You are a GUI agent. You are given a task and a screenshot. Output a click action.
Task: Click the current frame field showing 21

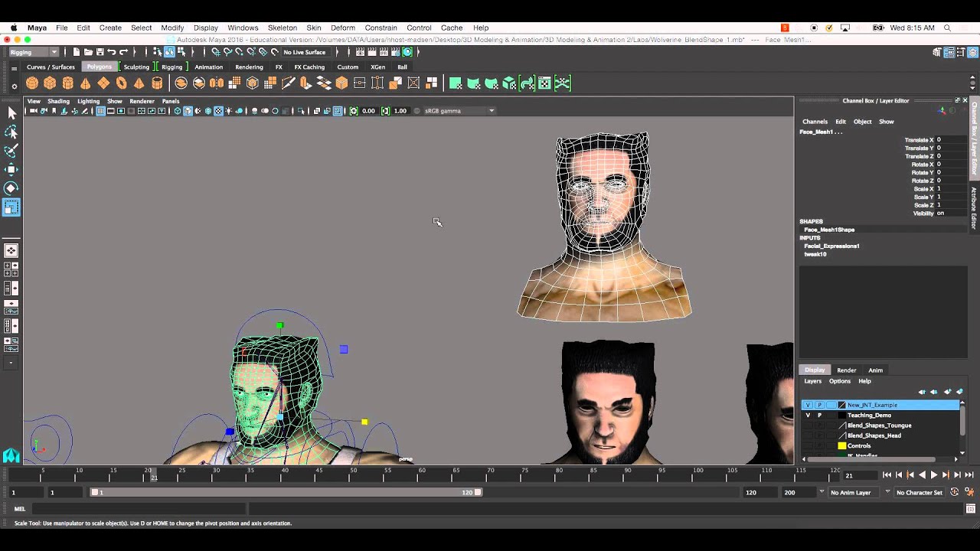pos(859,475)
